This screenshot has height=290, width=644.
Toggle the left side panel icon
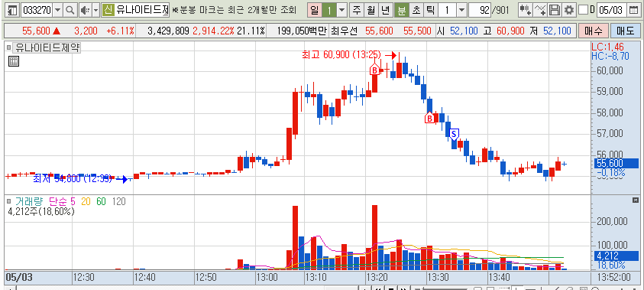point(13,10)
